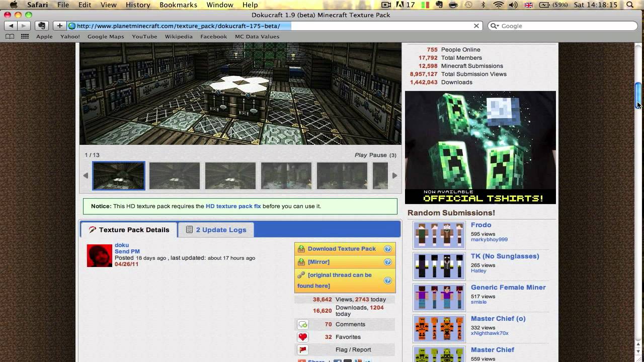This screenshot has height=362, width=644.
Task: Open the History menu
Action: (138, 5)
